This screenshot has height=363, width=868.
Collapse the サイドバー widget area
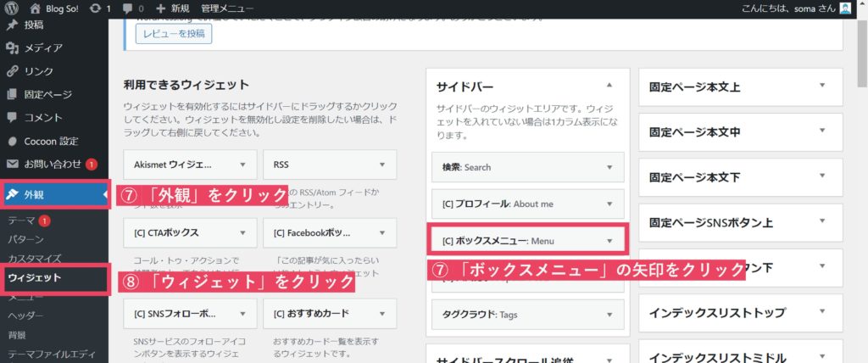(x=609, y=86)
